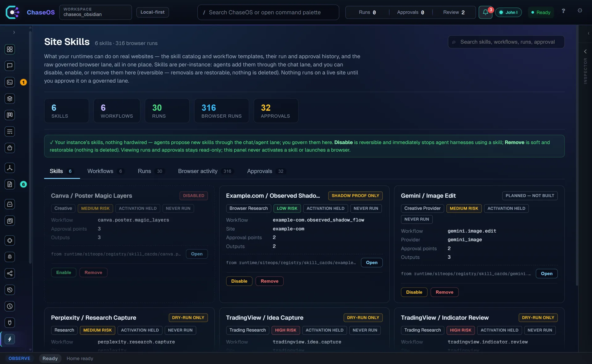Open the dashboard grid icon in sidebar

click(x=10, y=49)
